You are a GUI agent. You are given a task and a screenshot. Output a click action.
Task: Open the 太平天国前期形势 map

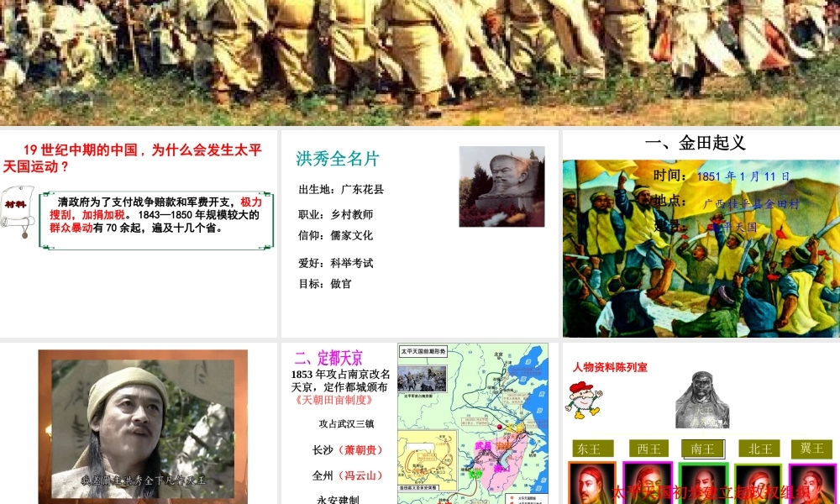[x=473, y=423]
